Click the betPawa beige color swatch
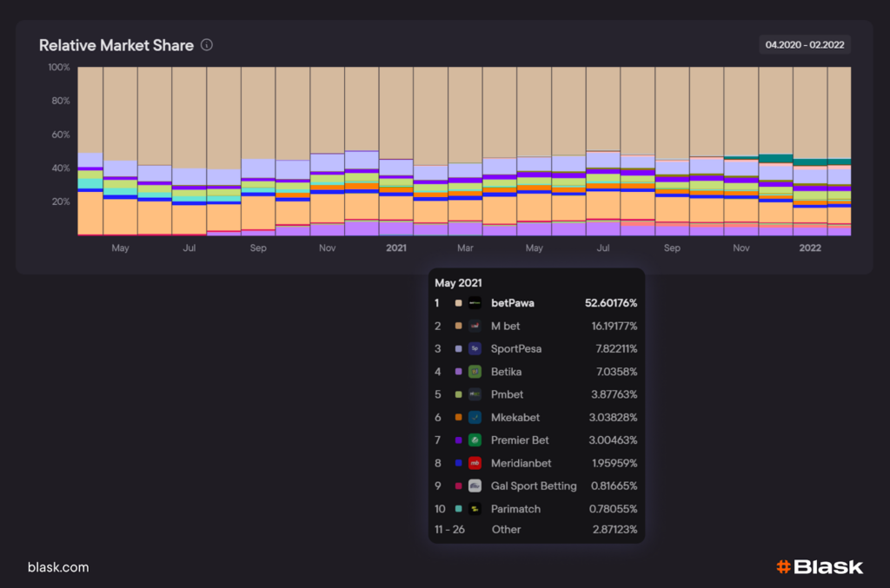 458,304
